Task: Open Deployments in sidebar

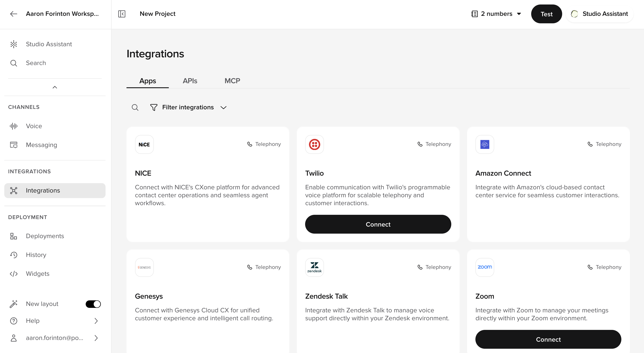Action: [55, 236]
